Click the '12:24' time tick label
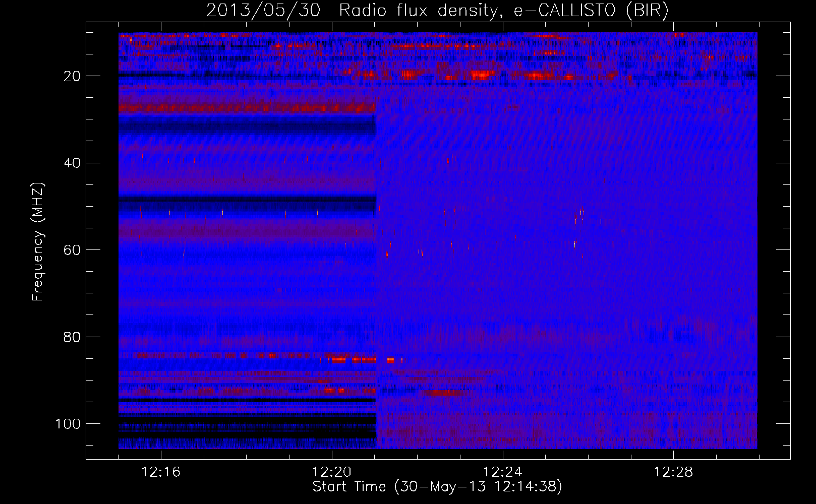Viewport: 816px width, 504px height. [x=503, y=472]
